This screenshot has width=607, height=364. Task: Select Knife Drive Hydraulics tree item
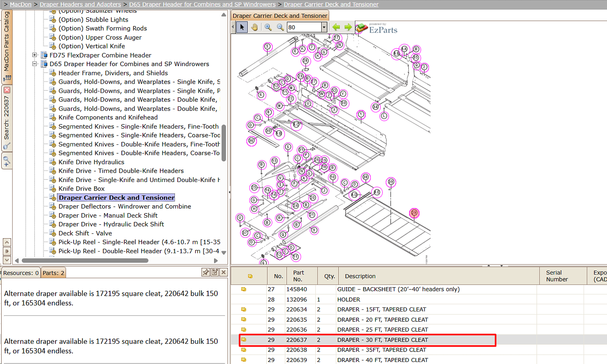(x=91, y=162)
